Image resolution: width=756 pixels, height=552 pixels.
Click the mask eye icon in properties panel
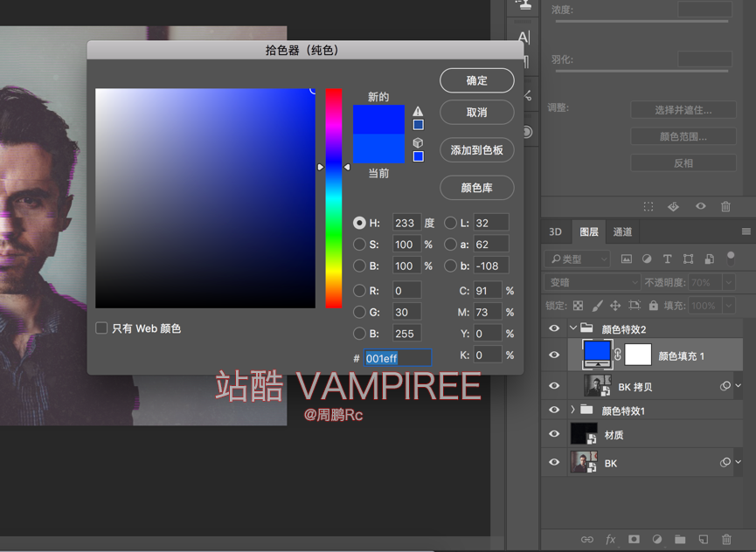(x=701, y=206)
